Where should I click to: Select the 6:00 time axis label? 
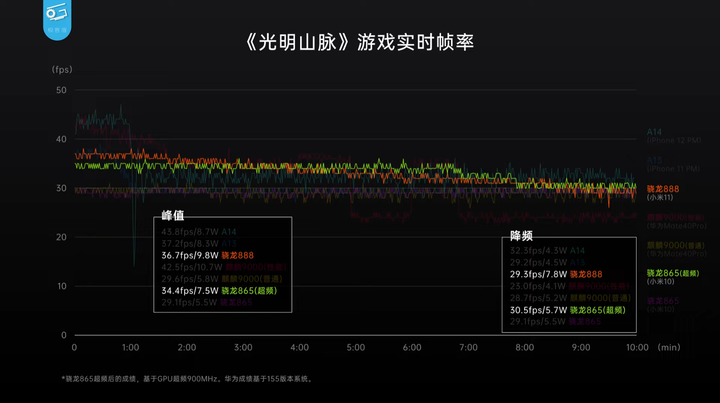[412, 347]
